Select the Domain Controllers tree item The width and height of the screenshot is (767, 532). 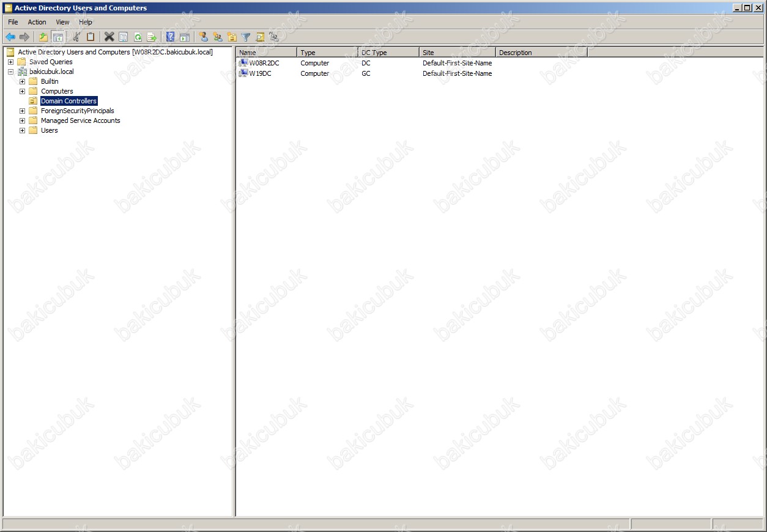[x=69, y=101]
